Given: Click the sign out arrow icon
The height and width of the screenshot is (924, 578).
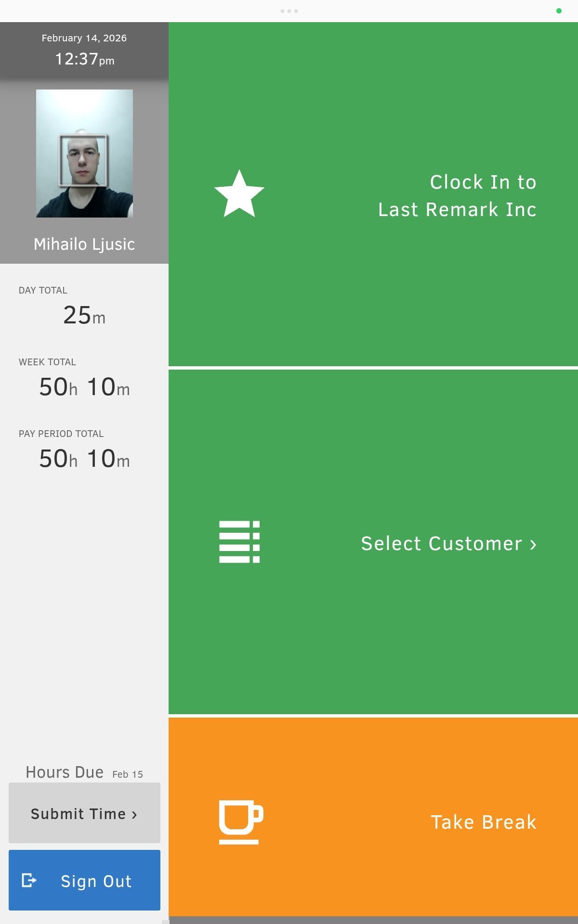Looking at the screenshot, I should pos(30,881).
